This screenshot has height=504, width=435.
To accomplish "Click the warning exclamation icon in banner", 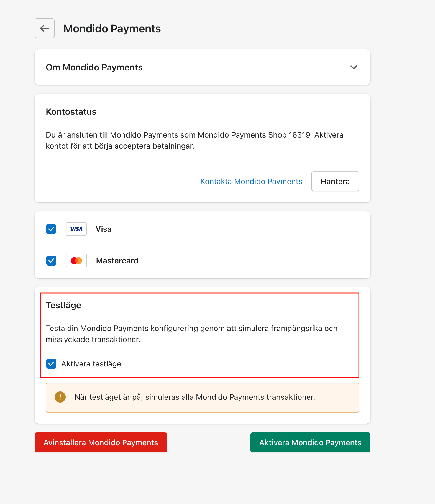I will coord(60,397).
